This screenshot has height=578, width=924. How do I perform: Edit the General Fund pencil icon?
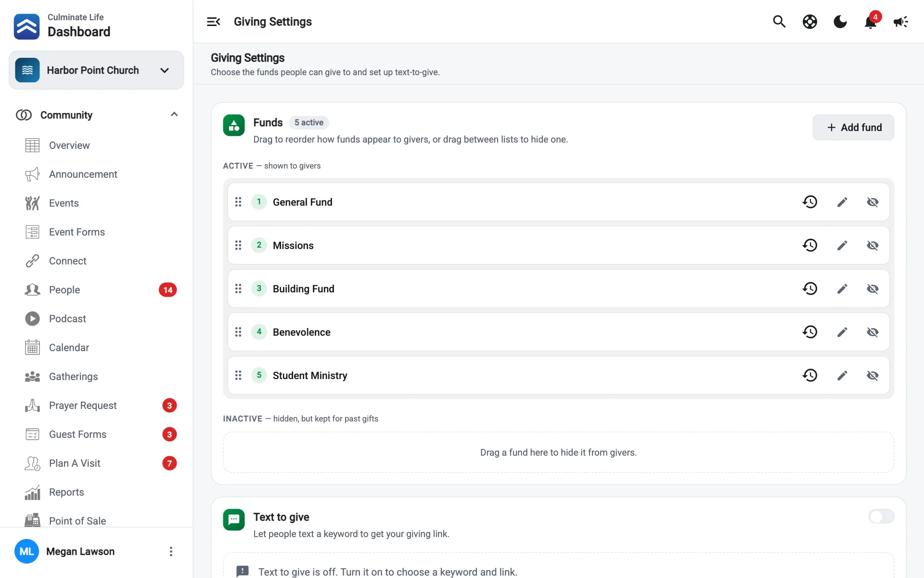(842, 202)
